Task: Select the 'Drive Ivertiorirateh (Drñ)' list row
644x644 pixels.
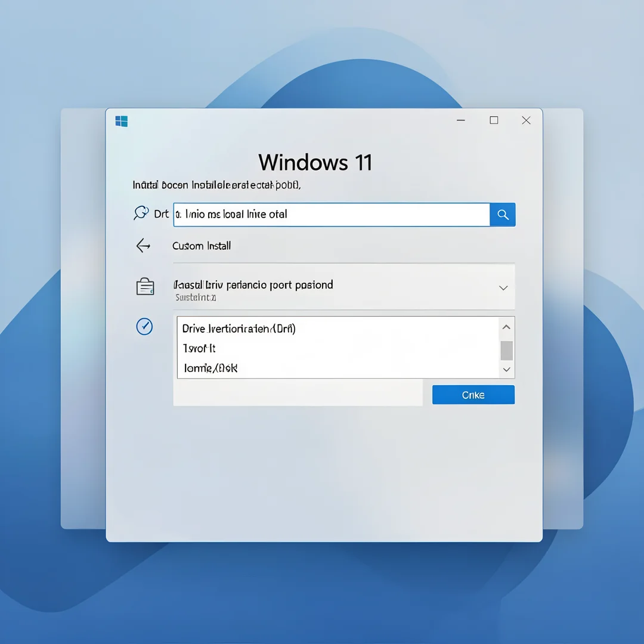Action: pos(339,329)
